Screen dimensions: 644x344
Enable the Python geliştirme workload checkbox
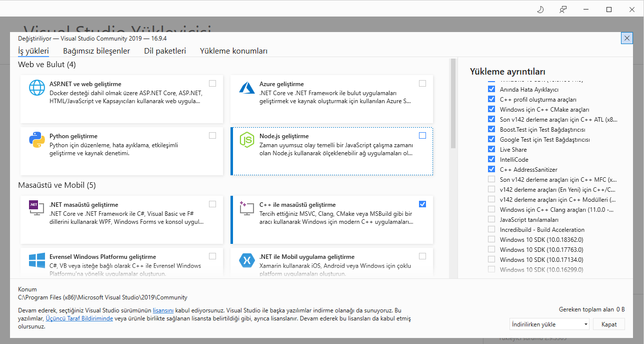coord(212,135)
